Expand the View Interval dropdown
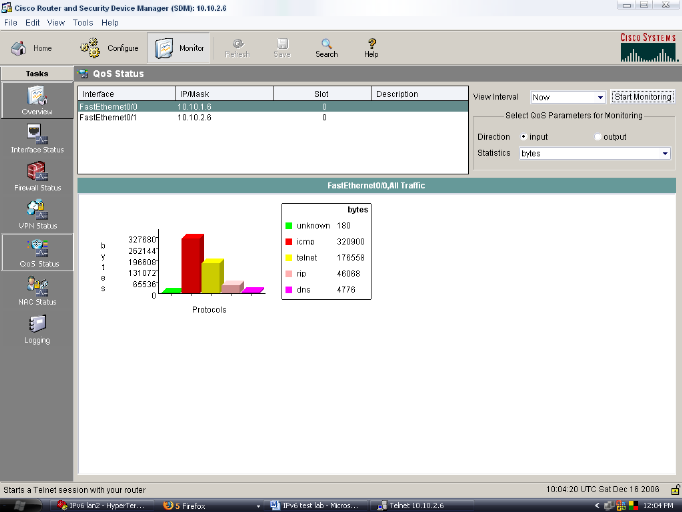 [x=600, y=98]
